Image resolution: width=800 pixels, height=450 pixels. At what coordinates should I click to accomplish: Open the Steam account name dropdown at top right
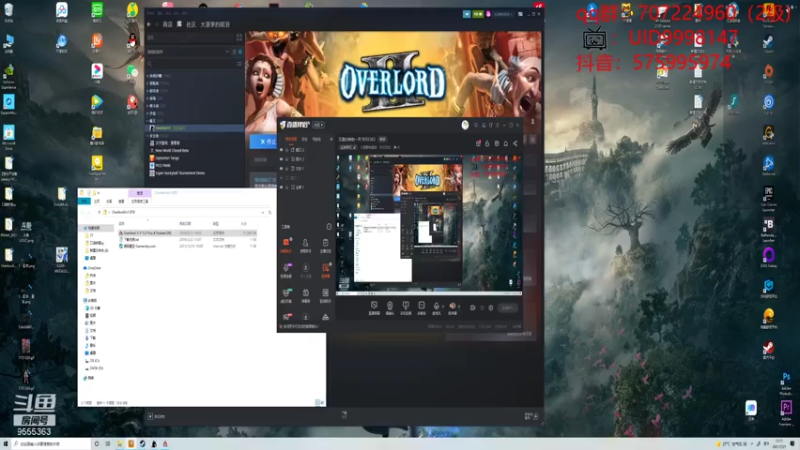503,14
